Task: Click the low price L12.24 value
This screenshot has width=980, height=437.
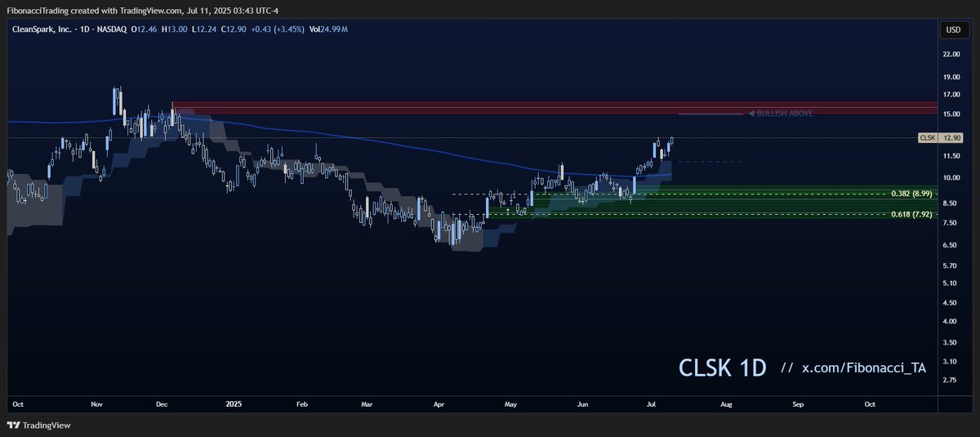Action: [x=204, y=29]
